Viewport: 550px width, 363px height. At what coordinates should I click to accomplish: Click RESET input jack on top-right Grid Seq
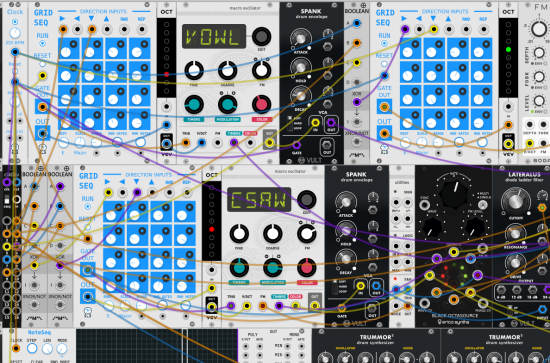[x=384, y=75]
